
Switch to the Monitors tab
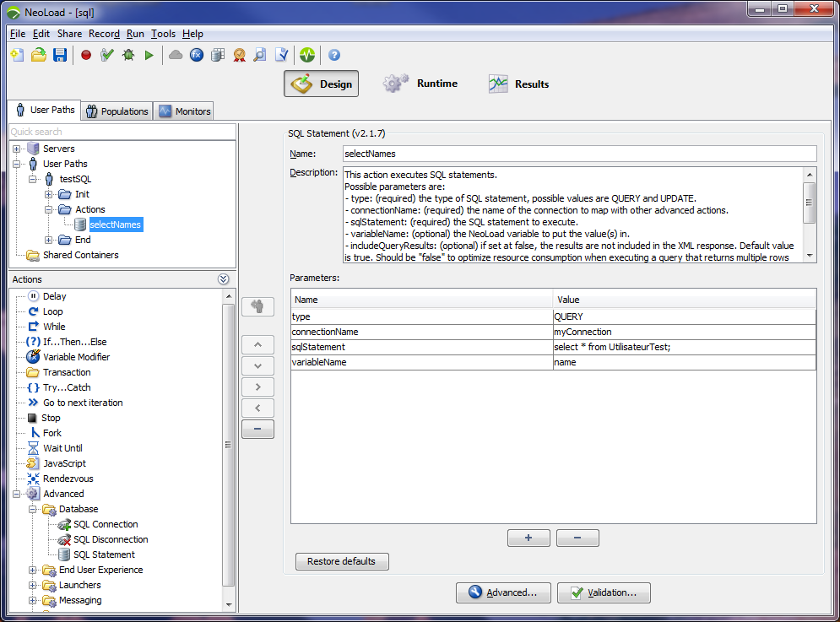click(184, 111)
